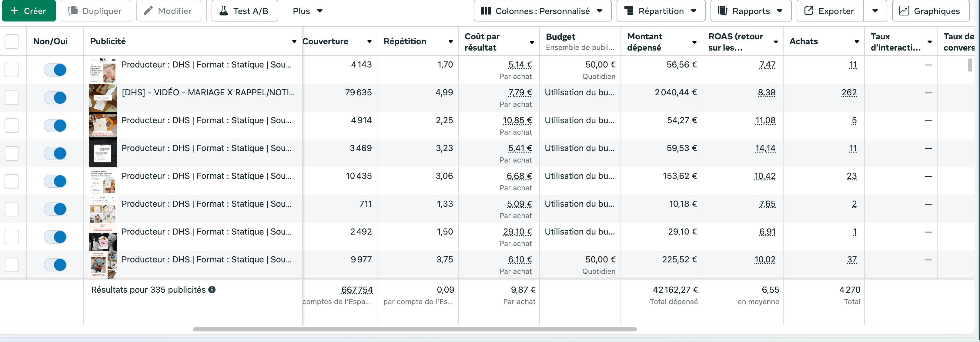Tick the checkbox of the first ad row

click(12, 70)
